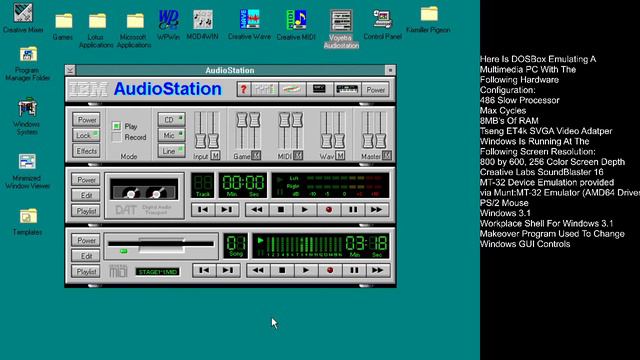The image size is (640, 360).
Task: Stop the MIDI deck playback
Action: pos(282,270)
